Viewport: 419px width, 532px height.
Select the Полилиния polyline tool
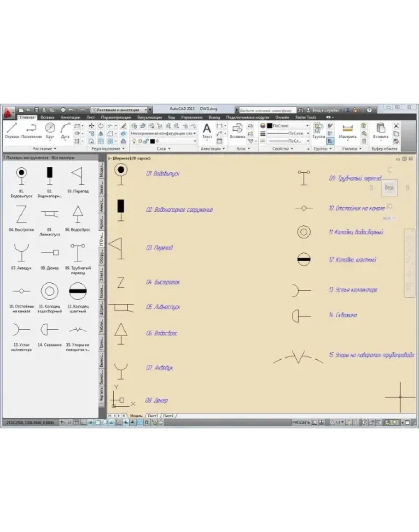click(x=32, y=130)
